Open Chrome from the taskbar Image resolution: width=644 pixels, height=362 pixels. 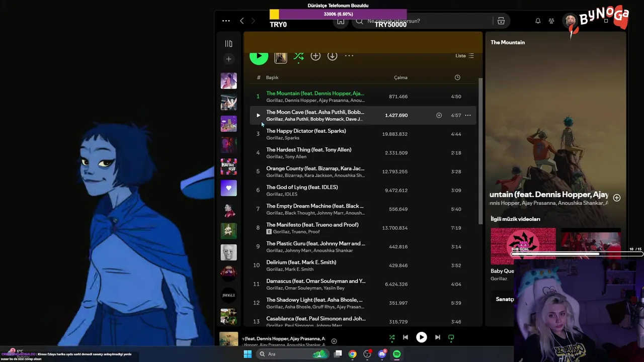tap(353, 354)
